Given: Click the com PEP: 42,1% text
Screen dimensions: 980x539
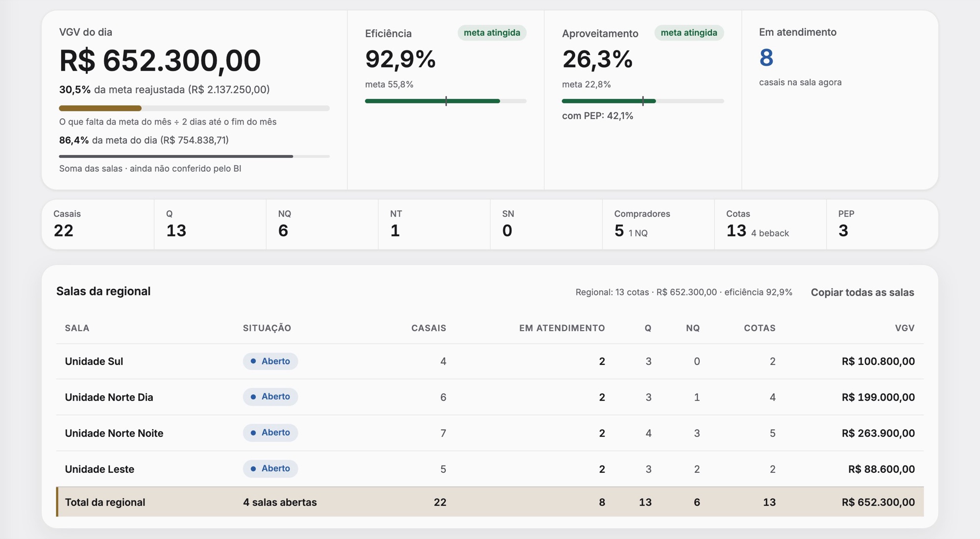Looking at the screenshot, I should tap(597, 116).
